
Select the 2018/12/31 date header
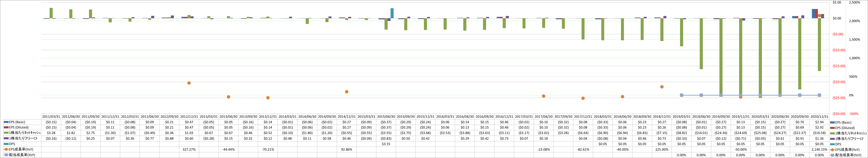point(662,117)
